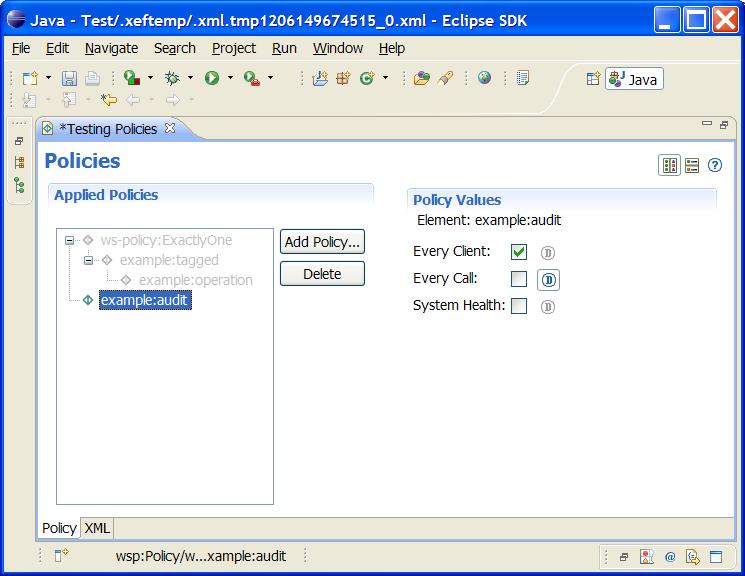This screenshot has width=745, height=576.
Task: Collapse the example:tagged tree node
Action: [x=88, y=260]
